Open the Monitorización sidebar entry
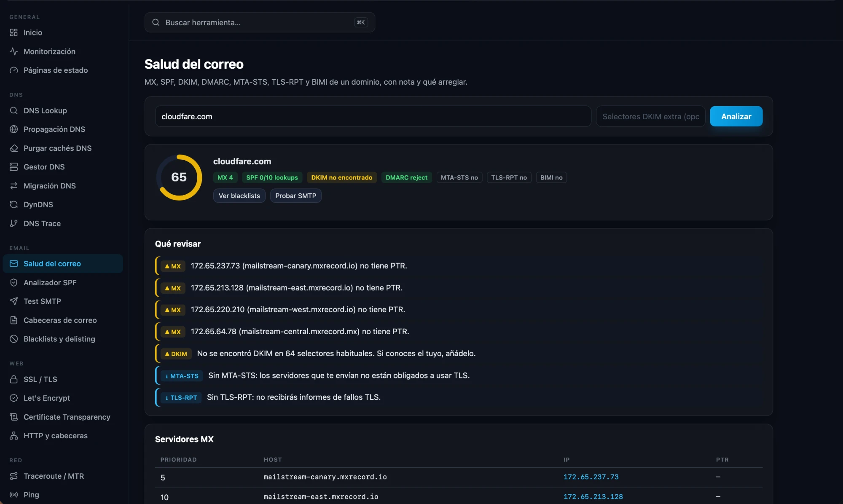Screen dimensions: 843x504 pos(63,51)
